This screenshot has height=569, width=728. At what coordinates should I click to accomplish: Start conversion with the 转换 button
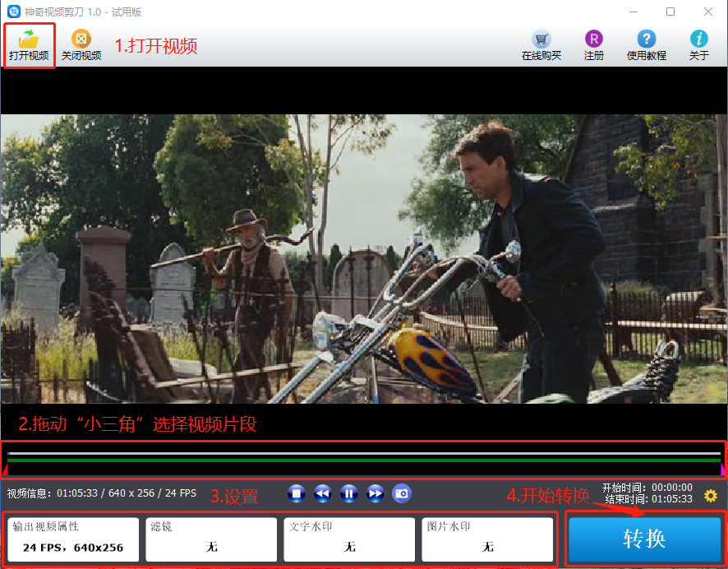click(645, 539)
